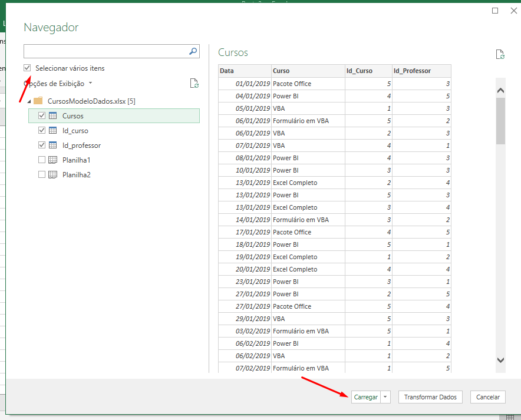Image resolution: width=521 pixels, height=420 pixels.
Task: Click the date cell 23/01/2019
Action: click(245, 282)
